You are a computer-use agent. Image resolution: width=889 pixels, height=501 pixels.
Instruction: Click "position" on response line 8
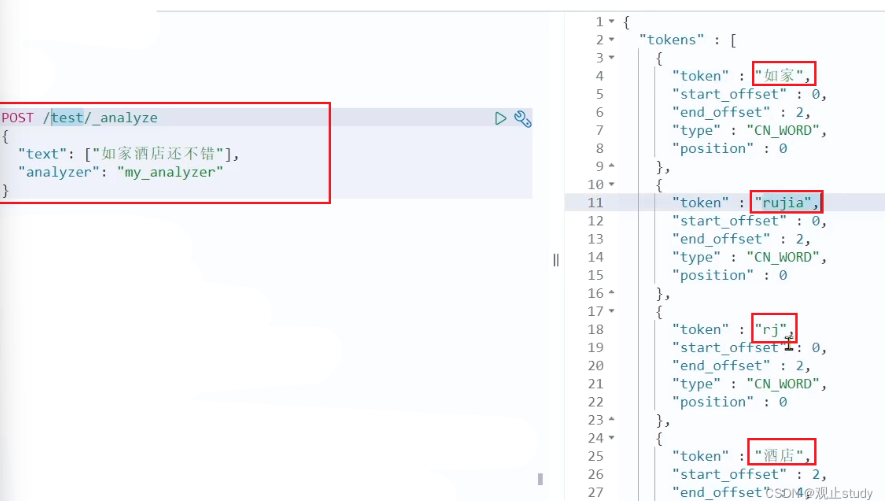coord(713,148)
